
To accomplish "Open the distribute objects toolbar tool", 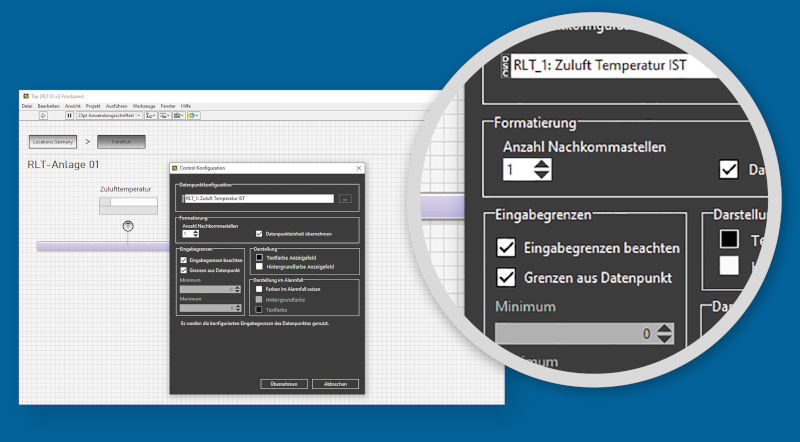I will tap(163, 116).
